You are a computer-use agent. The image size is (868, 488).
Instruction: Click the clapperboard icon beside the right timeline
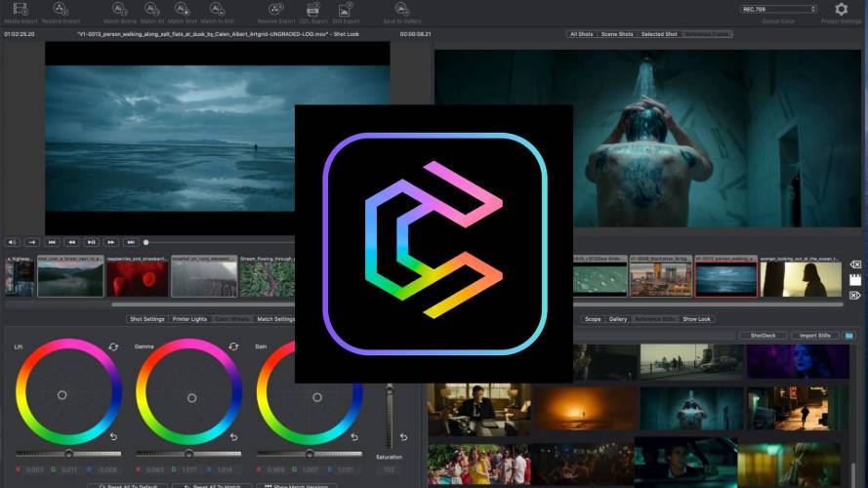855,280
